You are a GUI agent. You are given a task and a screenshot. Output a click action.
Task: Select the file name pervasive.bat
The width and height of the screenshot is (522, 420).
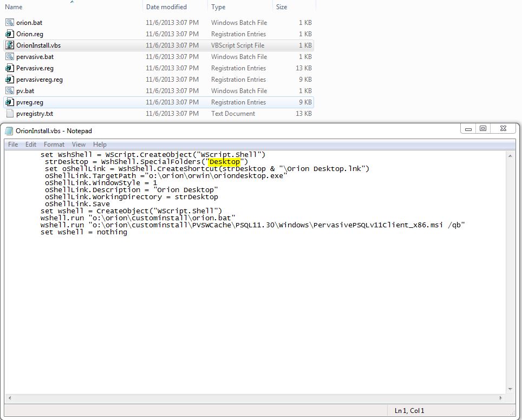35,57
